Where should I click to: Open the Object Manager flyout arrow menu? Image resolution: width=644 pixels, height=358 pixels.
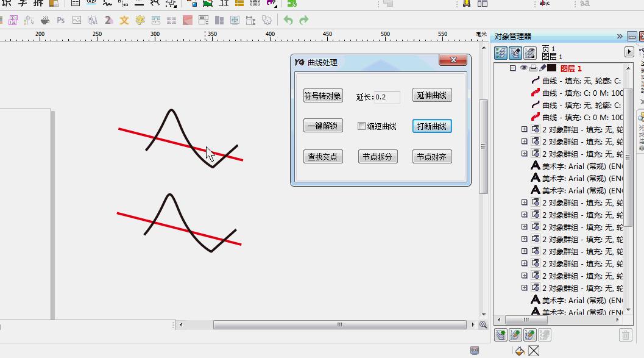click(629, 52)
